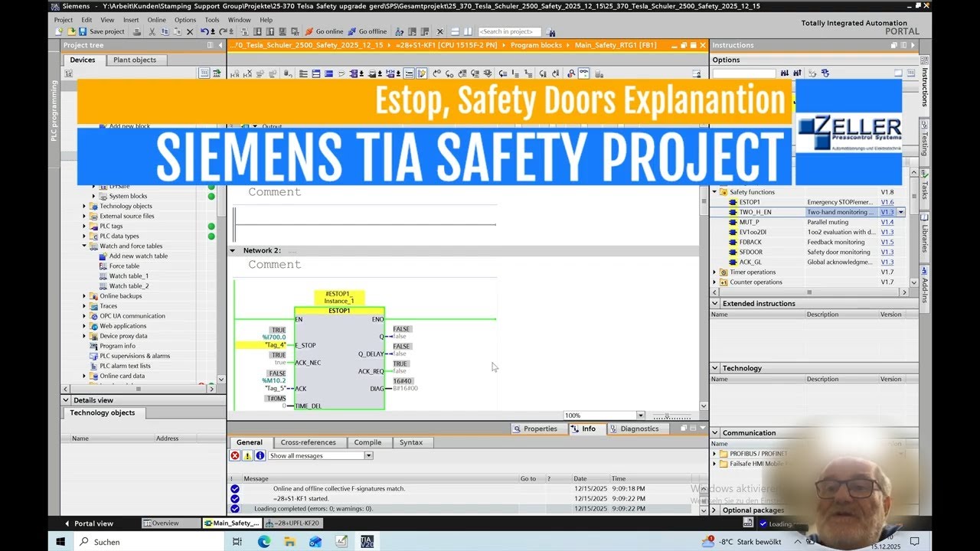Image resolution: width=980 pixels, height=551 pixels.
Task: Open the Tools menu
Action: 212,20
